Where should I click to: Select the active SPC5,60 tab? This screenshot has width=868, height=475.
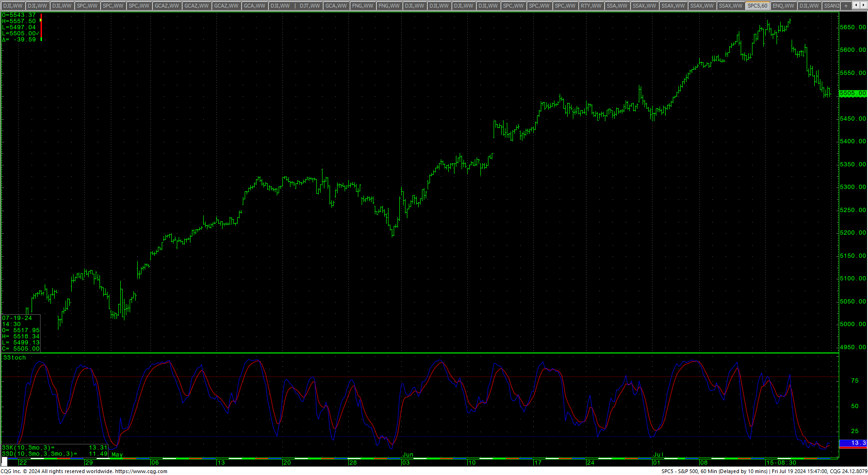pos(758,6)
